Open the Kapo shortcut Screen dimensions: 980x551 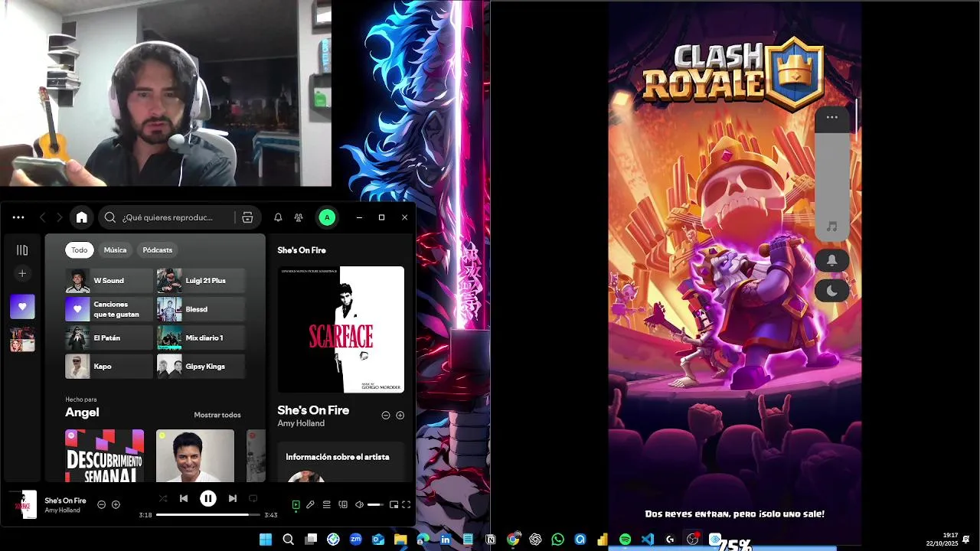pyautogui.click(x=109, y=367)
